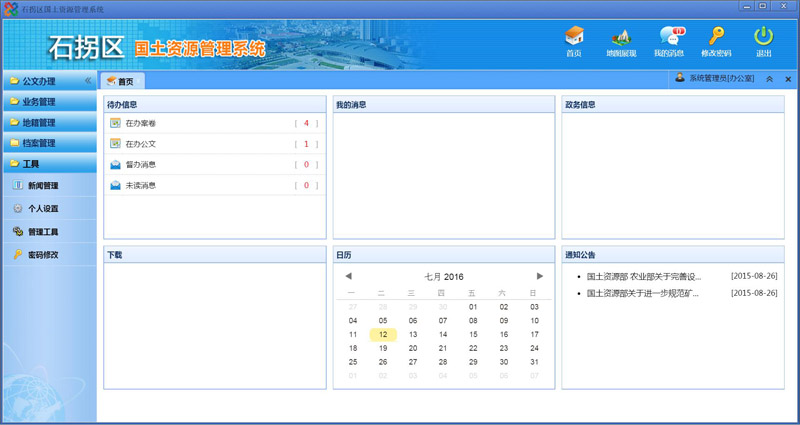
Task: Open notice 国土资源部关于进一步规范矿...
Action: [x=643, y=293]
